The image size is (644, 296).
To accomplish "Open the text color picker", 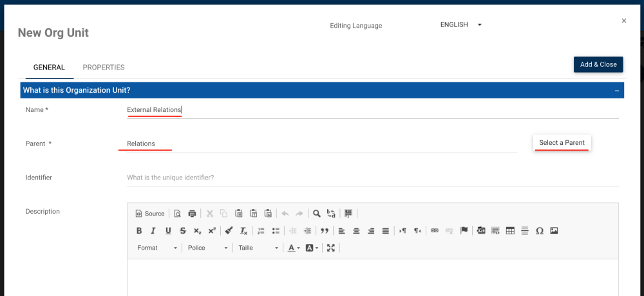I will click(x=294, y=248).
